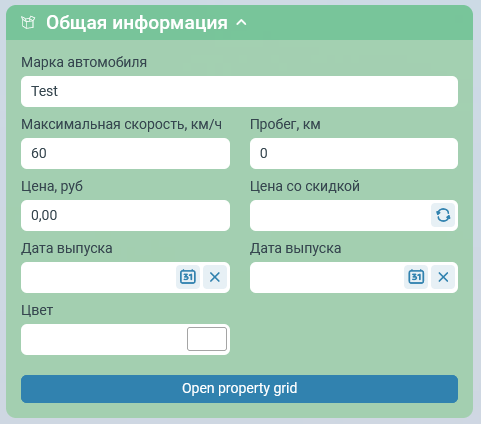Click the first Дата выпуска date input
This screenshot has width=481, height=424.
(98, 277)
